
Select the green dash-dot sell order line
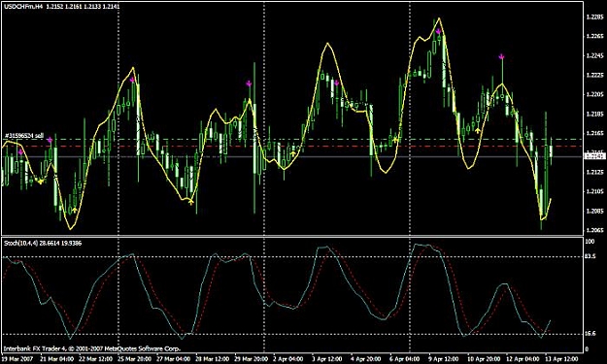pyautogui.click(x=292, y=139)
